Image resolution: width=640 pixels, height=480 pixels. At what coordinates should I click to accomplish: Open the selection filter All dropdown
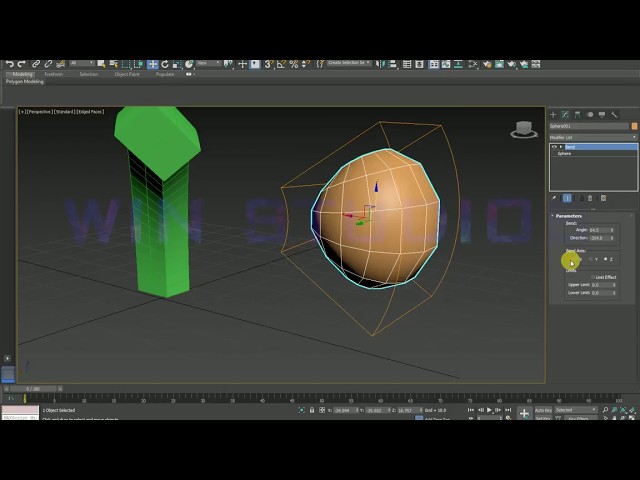pyautogui.click(x=82, y=63)
